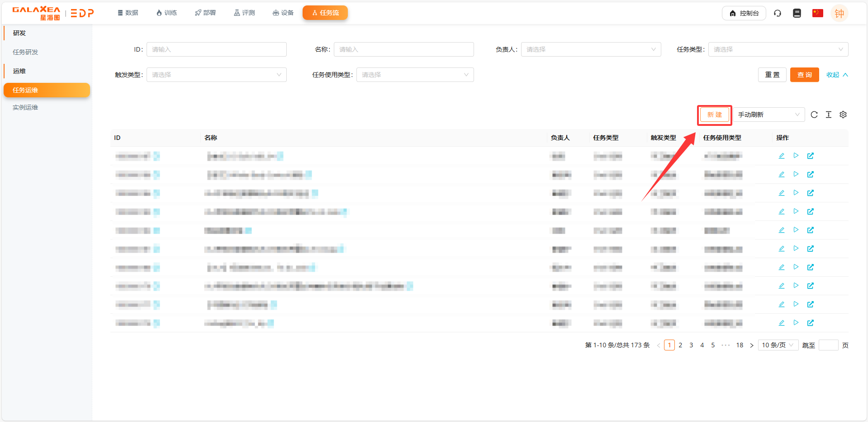Switch language using the China flag icon
The height and width of the screenshot is (422, 868).
[x=817, y=13]
